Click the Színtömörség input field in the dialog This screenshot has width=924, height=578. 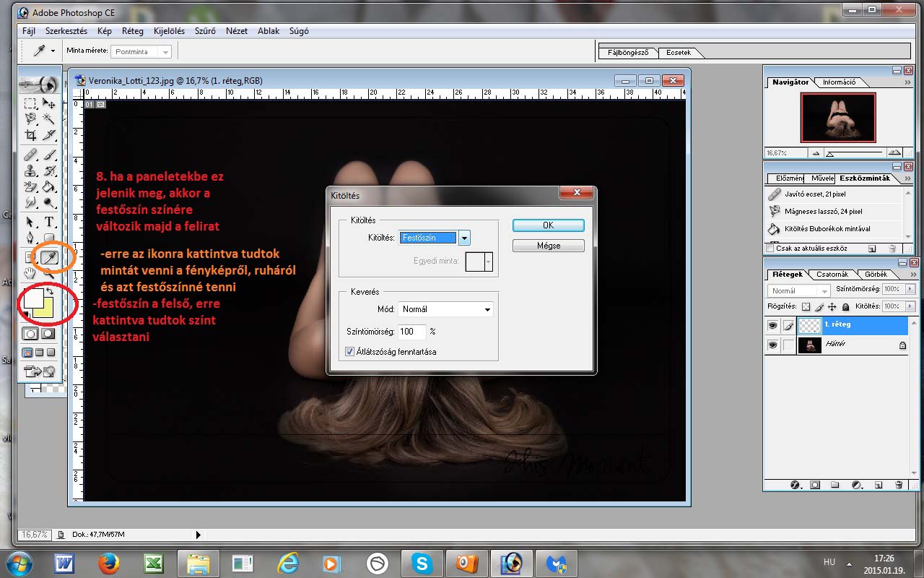coord(411,332)
